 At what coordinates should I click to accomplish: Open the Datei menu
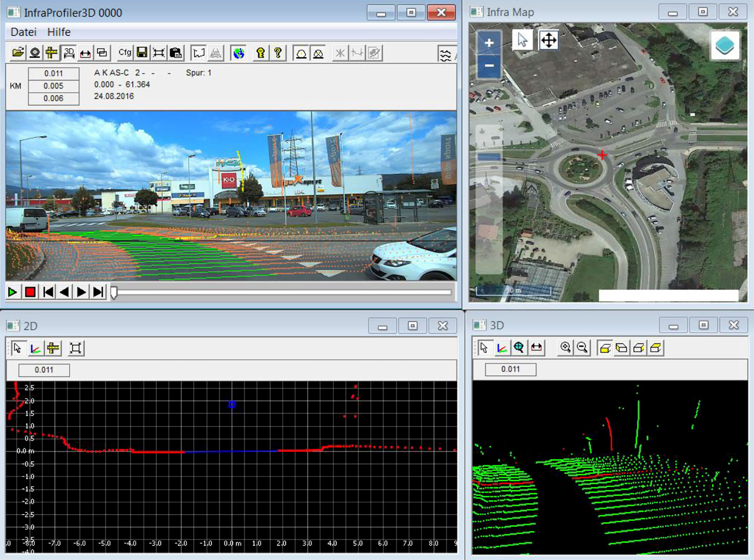click(x=23, y=32)
